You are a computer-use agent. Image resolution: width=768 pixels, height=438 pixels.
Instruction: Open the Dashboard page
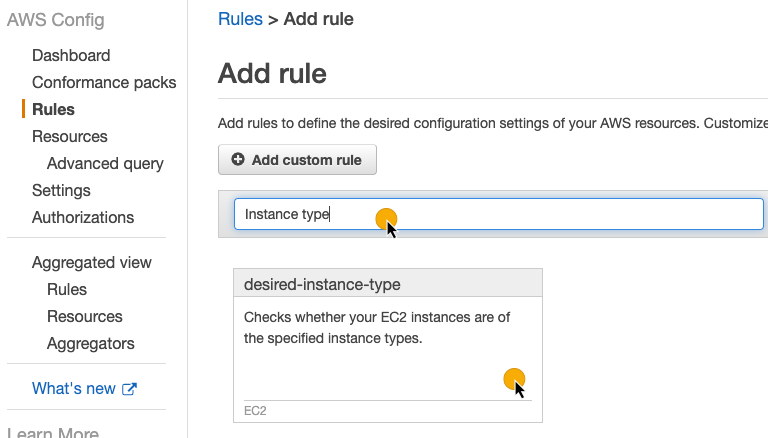coord(71,56)
